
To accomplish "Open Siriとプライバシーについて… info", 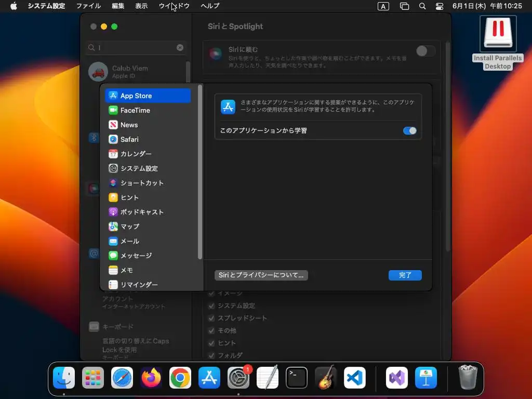I will click(x=261, y=275).
